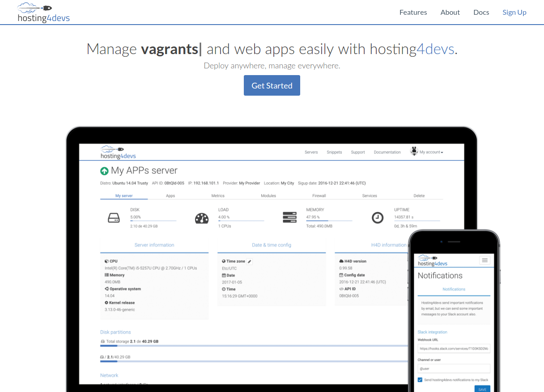
Task: Go to the About page
Action: (450, 12)
